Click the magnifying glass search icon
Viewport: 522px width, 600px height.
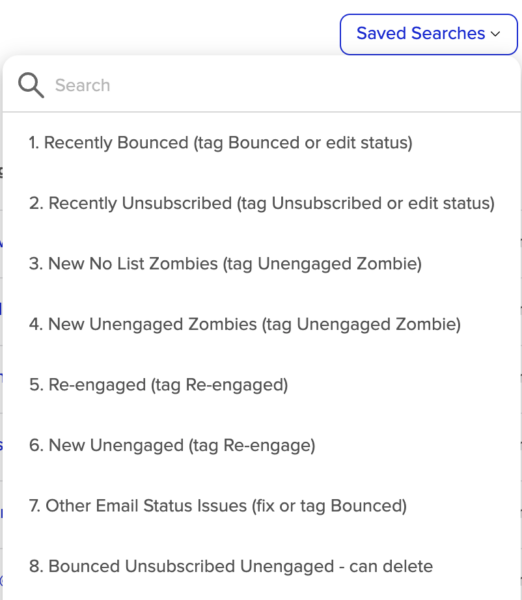pos(31,85)
